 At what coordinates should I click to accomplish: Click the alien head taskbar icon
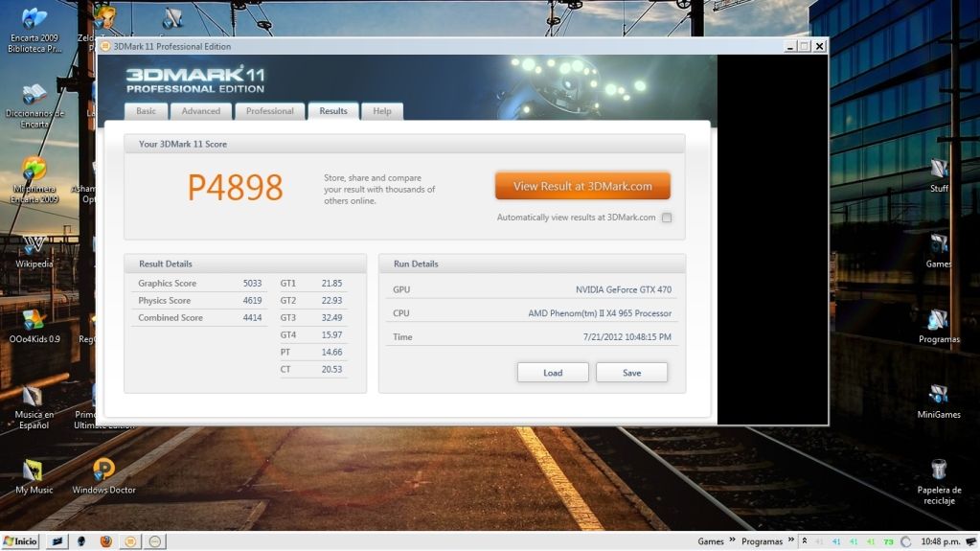point(81,541)
